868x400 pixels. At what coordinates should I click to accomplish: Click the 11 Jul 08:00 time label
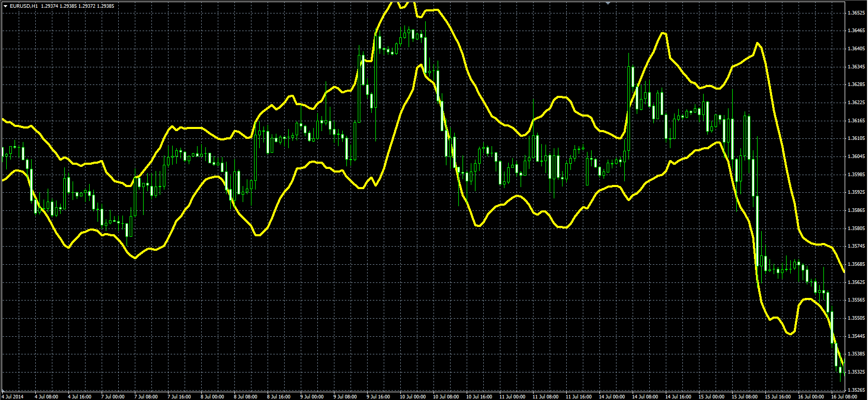pyautogui.click(x=546, y=396)
